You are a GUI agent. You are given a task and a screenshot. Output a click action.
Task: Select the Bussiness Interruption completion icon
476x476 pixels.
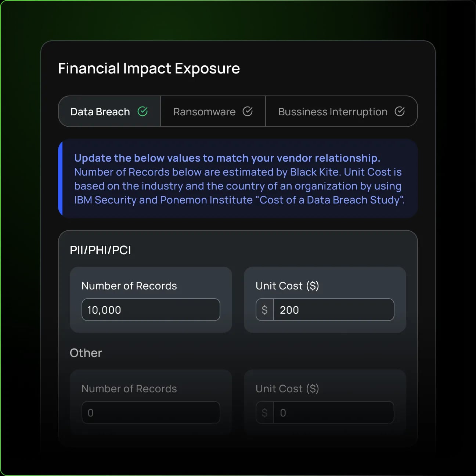click(x=400, y=111)
